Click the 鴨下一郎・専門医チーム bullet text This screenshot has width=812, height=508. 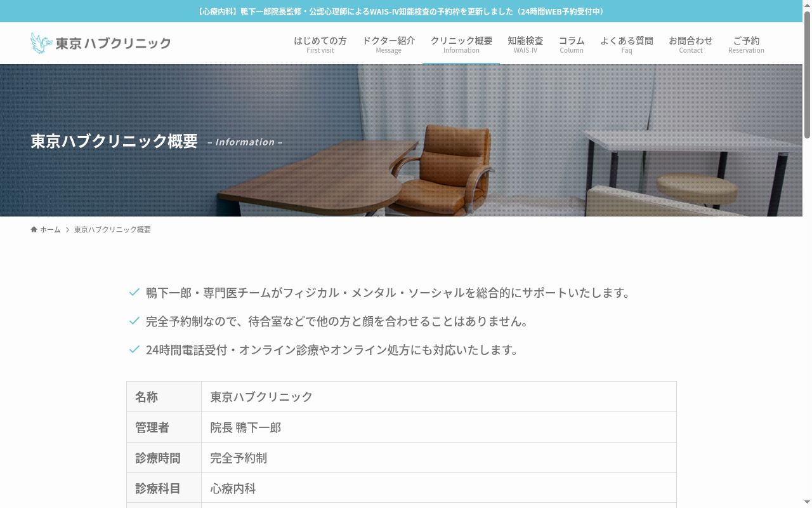click(389, 293)
